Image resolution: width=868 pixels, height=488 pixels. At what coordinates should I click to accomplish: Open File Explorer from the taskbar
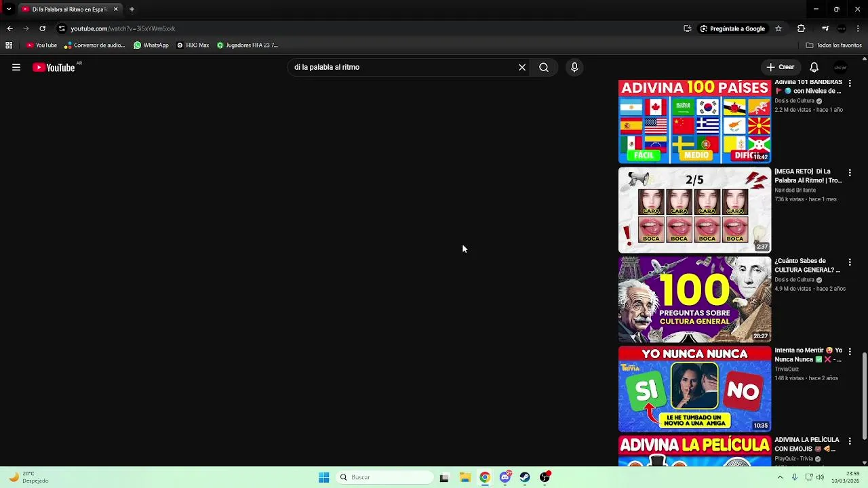coord(465,477)
